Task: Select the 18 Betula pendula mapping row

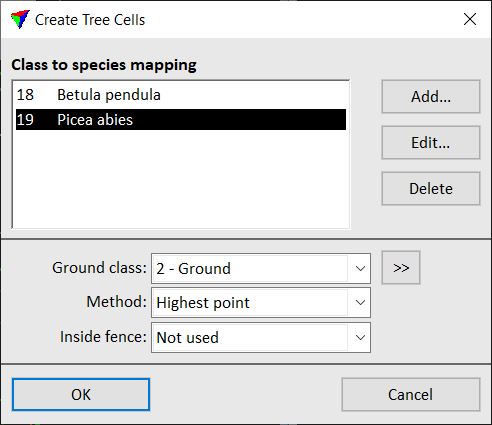Action: (181, 95)
